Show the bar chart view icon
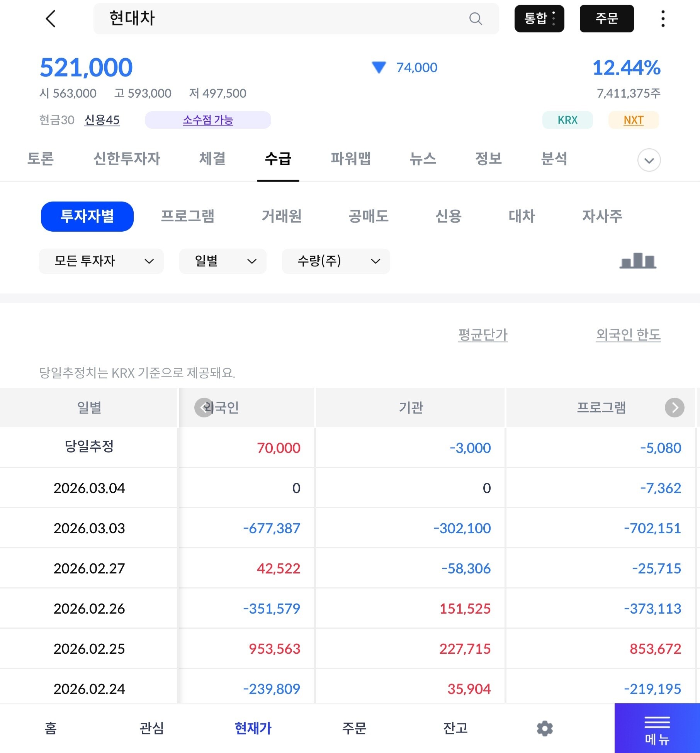Viewport: 700px width, 753px height. click(638, 261)
